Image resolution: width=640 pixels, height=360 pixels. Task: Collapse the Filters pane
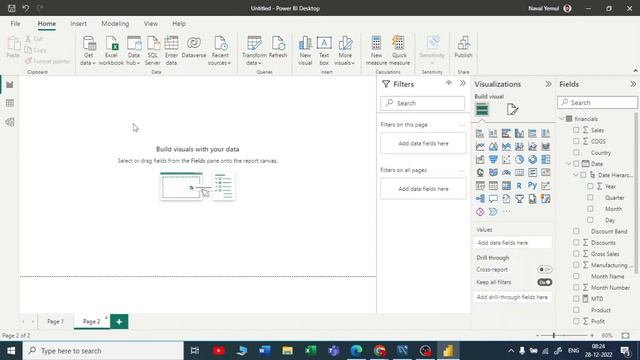pyautogui.click(x=462, y=84)
